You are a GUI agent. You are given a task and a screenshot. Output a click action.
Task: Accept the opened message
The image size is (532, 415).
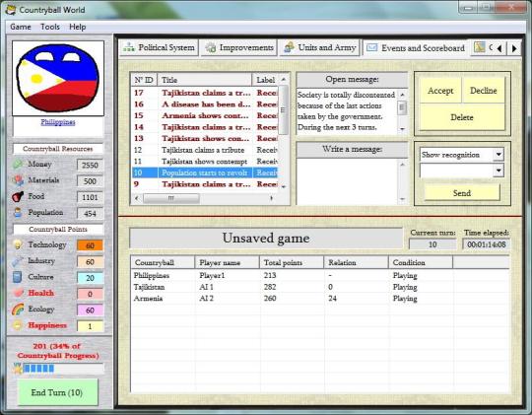tap(440, 91)
